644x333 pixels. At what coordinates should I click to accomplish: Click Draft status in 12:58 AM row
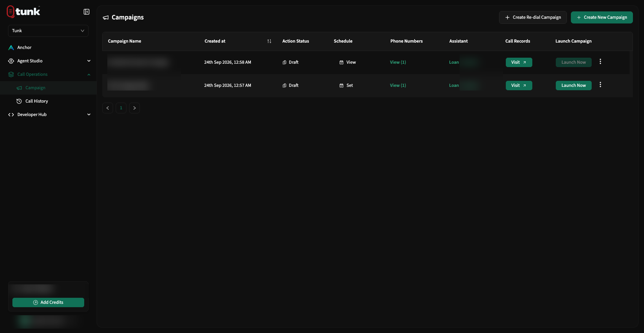click(x=290, y=62)
